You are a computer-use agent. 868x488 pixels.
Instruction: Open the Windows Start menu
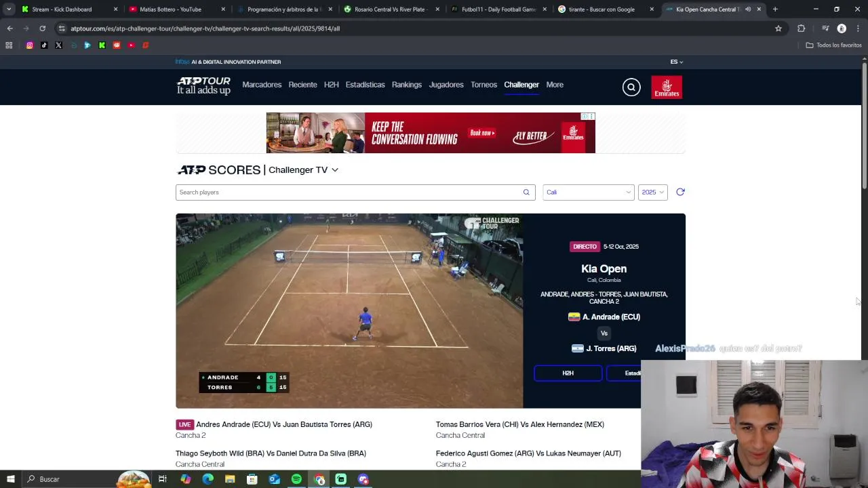click(x=11, y=479)
